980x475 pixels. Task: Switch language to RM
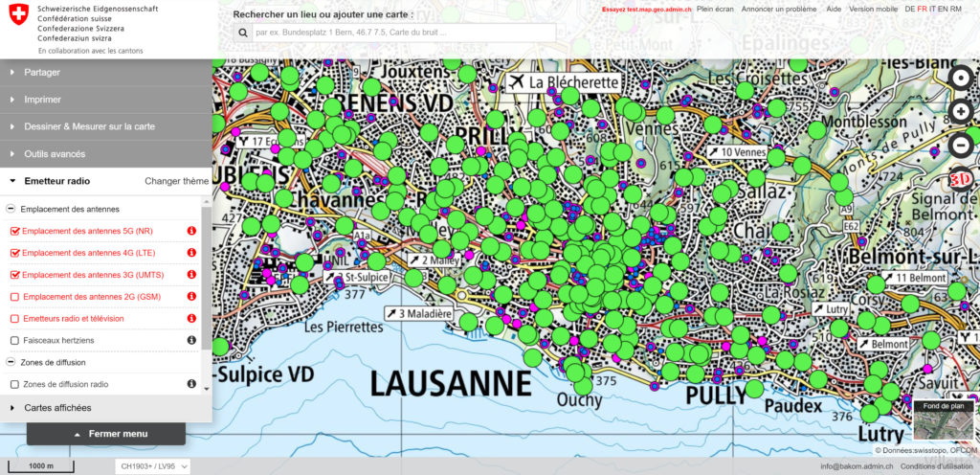tap(956, 10)
